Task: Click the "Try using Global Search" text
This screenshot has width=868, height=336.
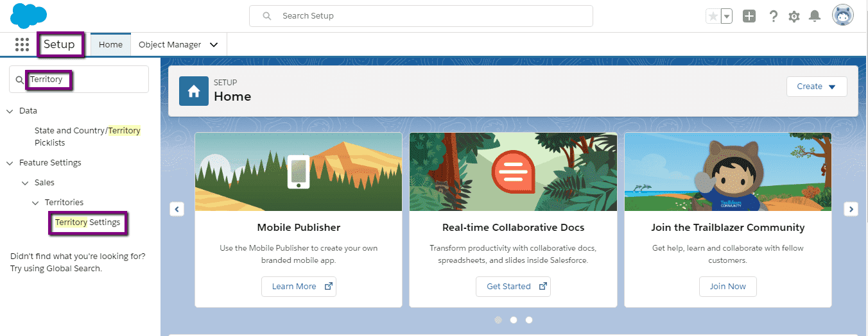Action: coord(56,269)
